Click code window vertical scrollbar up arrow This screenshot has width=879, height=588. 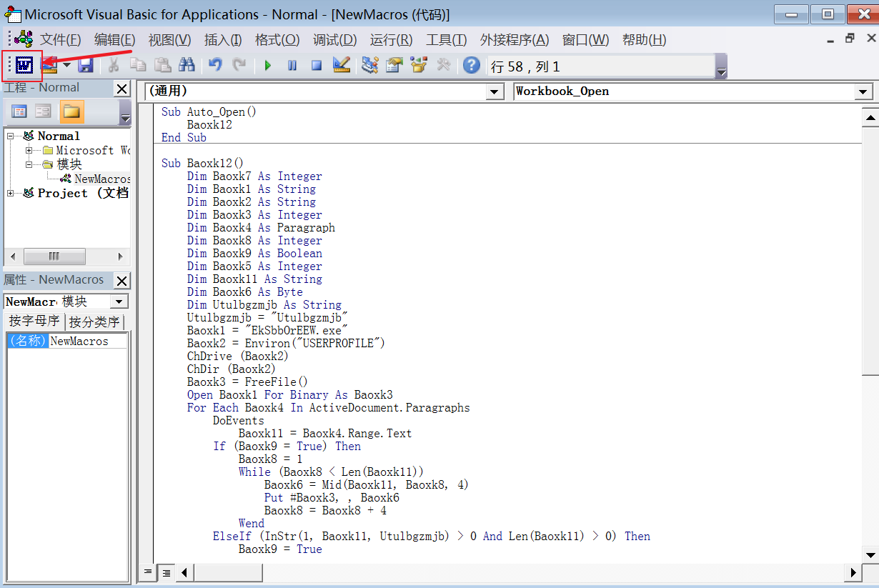click(x=870, y=118)
